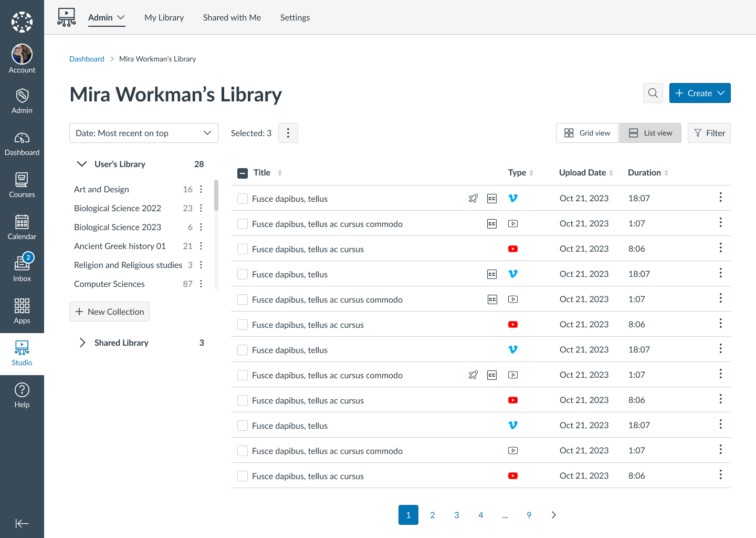Open the Apps panel from the sidebar
The image size is (756, 538).
tap(22, 305)
